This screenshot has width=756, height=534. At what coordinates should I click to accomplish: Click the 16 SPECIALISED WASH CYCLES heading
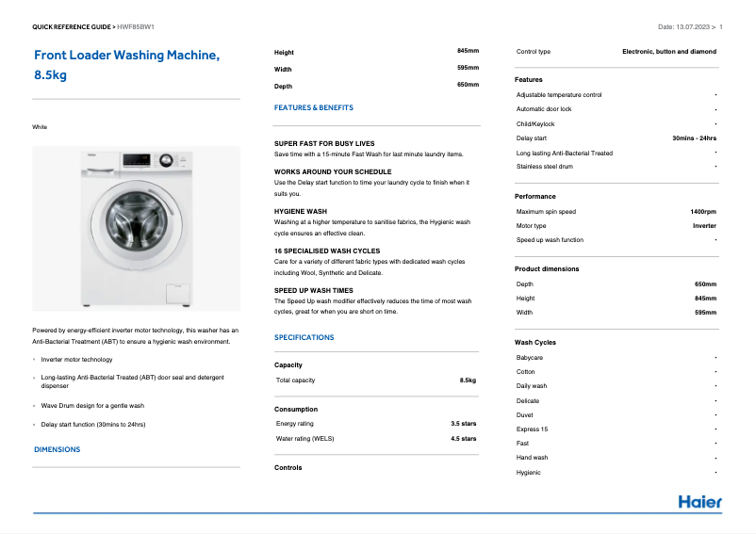327,251
